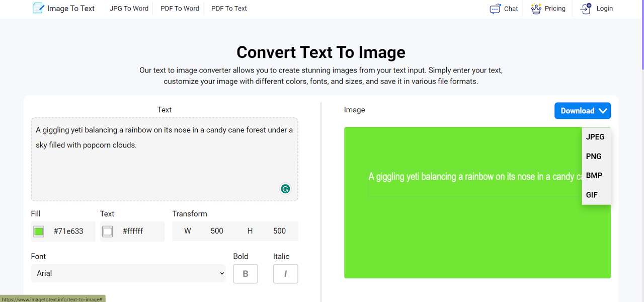
Task: Open the Arial font dropdown
Action: pos(128,273)
